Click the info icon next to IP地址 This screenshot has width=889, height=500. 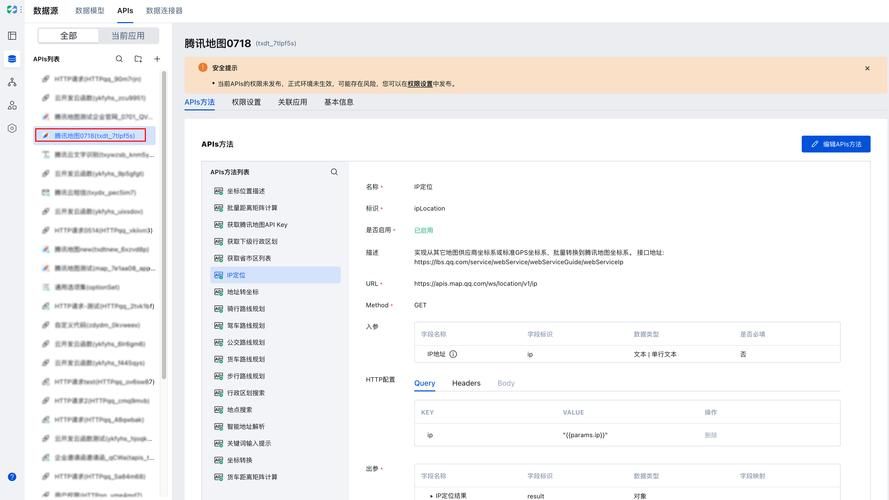pos(453,354)
